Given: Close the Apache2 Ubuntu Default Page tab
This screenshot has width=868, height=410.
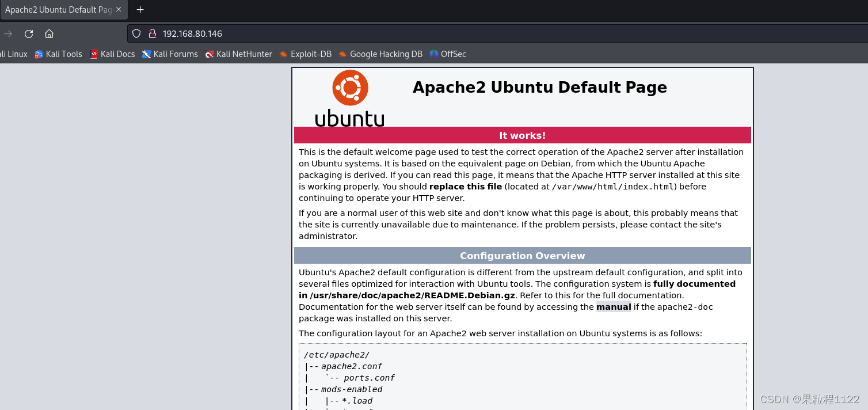Looking at the screenshot, I should coord(119,10).
